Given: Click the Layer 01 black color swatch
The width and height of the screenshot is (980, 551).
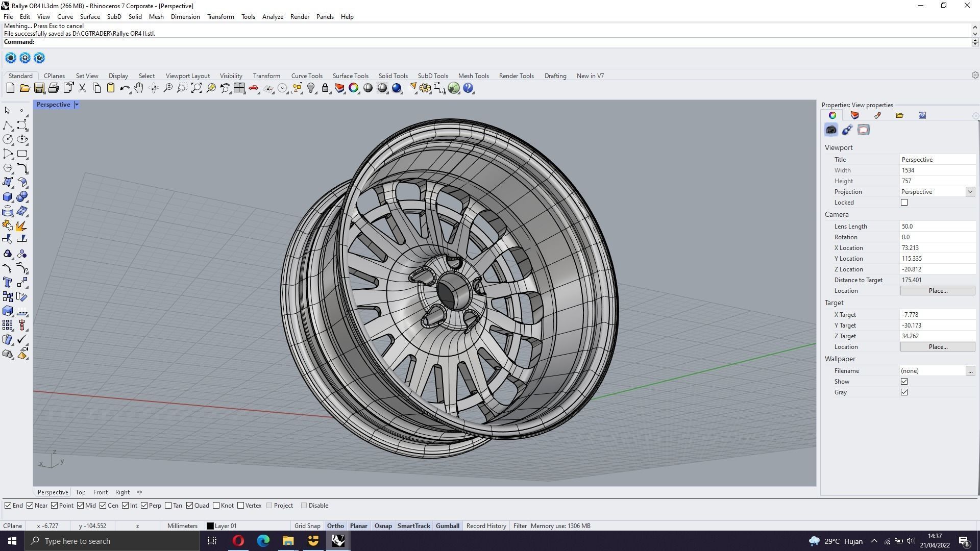Looking at the screenshot, I should (210, 526).
